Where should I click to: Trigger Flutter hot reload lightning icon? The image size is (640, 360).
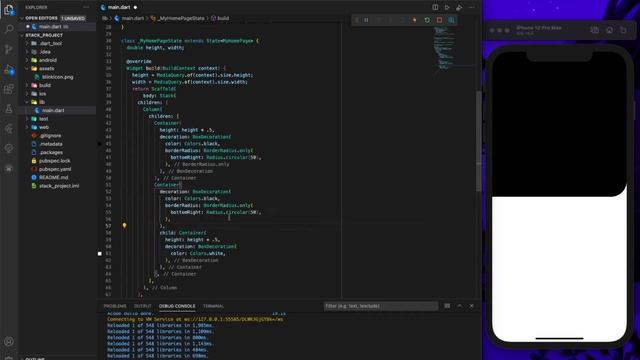pyautogui.click(x=415, y=20)
